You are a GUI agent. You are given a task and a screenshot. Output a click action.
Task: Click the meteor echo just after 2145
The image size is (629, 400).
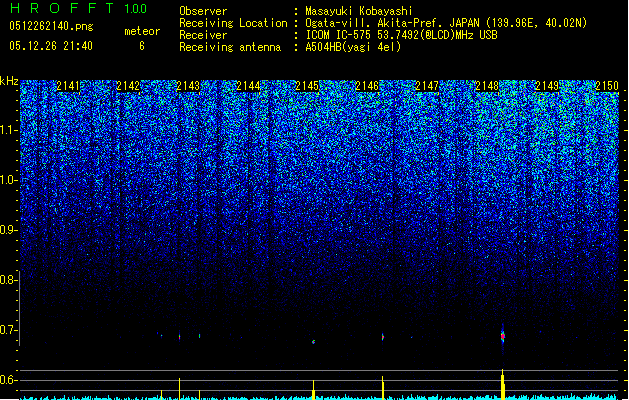(x=314, y=342)
